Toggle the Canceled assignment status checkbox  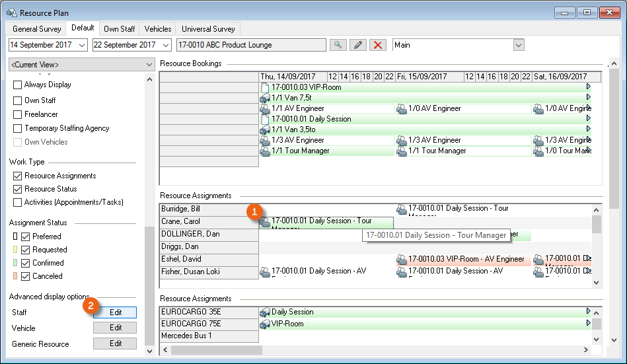click(26, 276)
